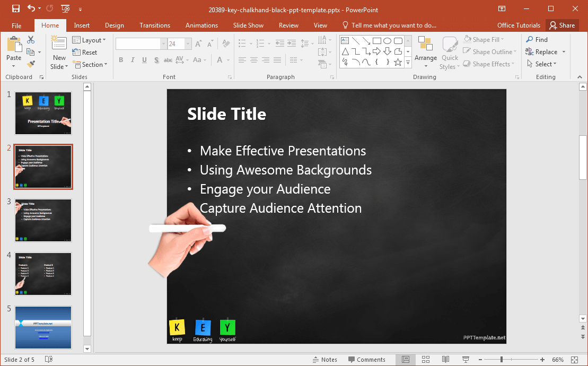Open the Review ribbon tab
The image size is (588, 366).
(x=288, y=25)
